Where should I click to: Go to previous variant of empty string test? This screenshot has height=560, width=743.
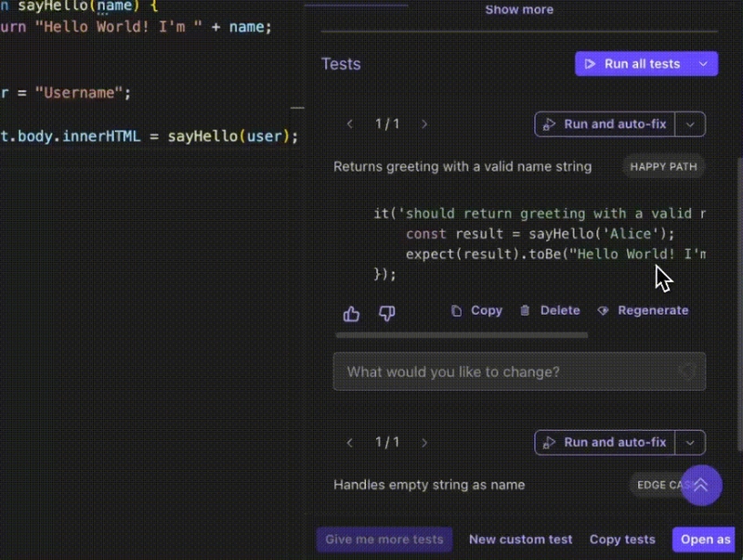[350, 442]
